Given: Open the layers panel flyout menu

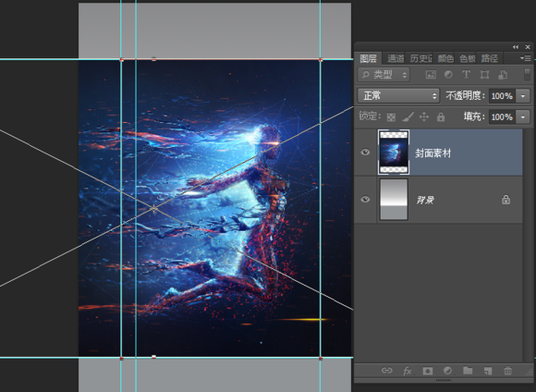Looking at the screenshot, I should point(526,58).
